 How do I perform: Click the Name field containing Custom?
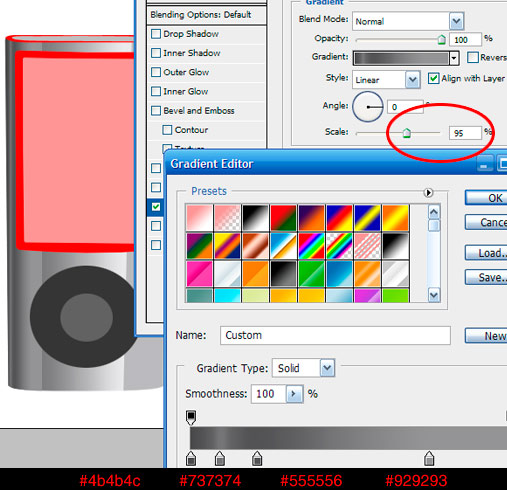(335, 335)
